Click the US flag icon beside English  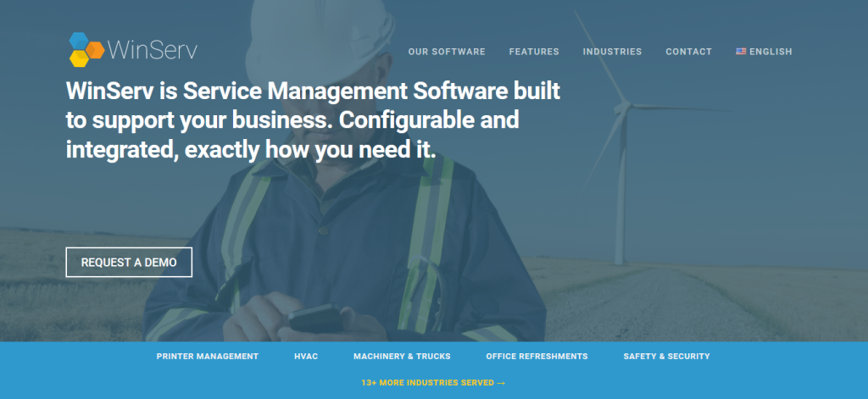point(741,52)
